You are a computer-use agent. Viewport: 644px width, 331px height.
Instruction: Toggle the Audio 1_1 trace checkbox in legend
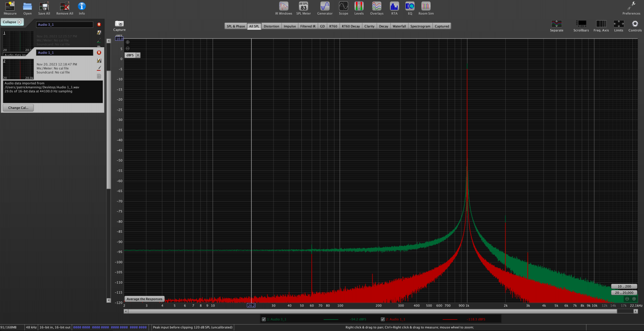click(383, 319)
